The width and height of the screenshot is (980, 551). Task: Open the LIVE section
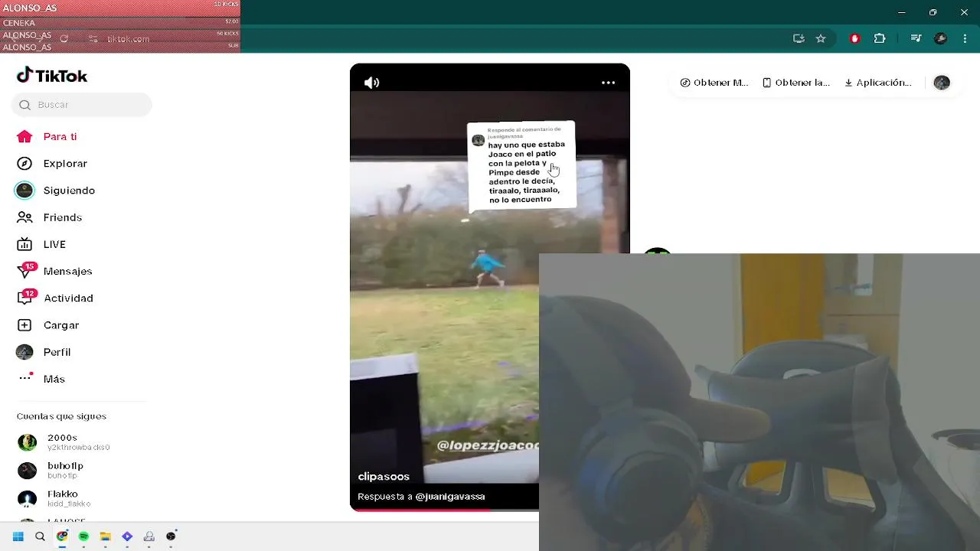point(41,244)
